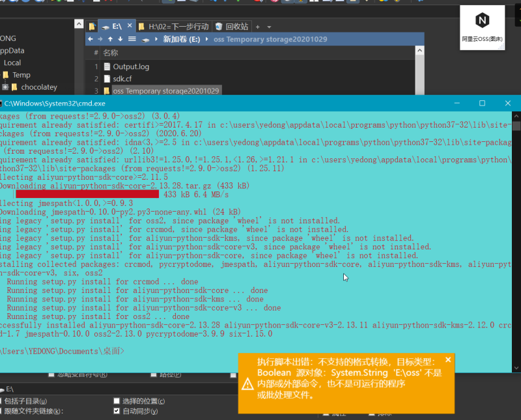The image size is (521, 420).
Task: Navigate to the 新加卷 (E:) breadcrumb
Action: [x=182, y=39]
